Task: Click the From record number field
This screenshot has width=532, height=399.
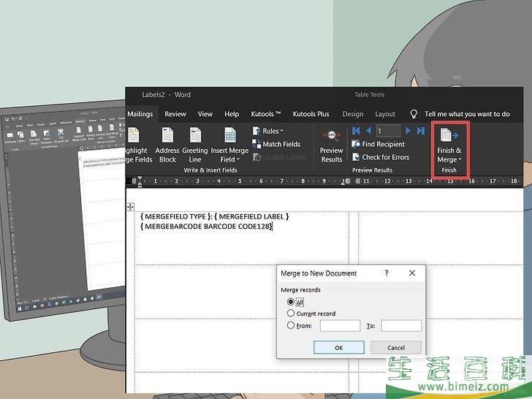Action: [x=340, y=326]
